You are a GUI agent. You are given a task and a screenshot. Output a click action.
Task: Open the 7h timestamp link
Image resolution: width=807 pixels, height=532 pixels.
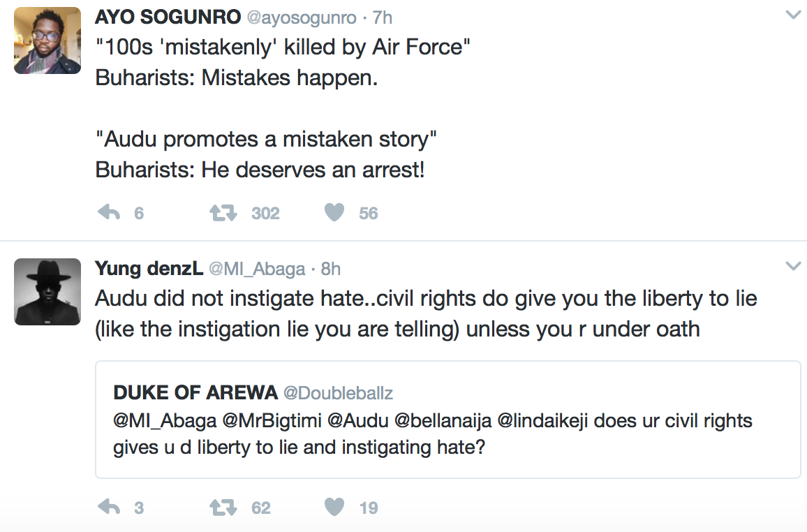pos(382,17)
